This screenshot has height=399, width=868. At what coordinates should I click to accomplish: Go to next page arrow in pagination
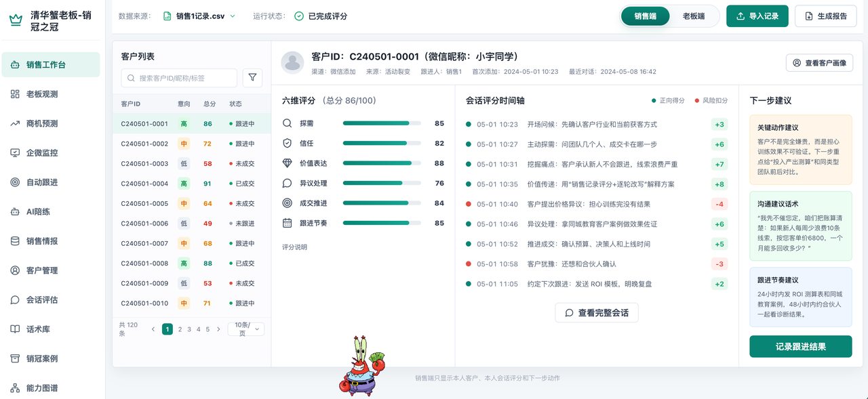point(218,329)
